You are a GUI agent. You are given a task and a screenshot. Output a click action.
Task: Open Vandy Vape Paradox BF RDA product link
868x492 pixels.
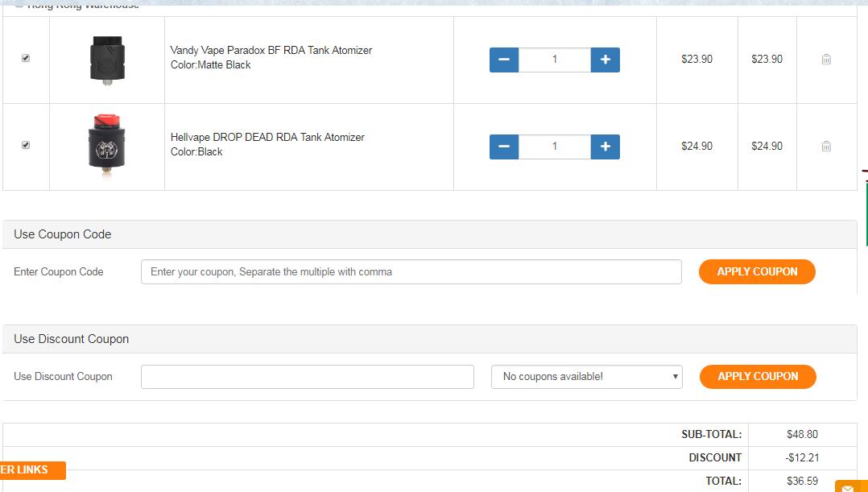271,51
